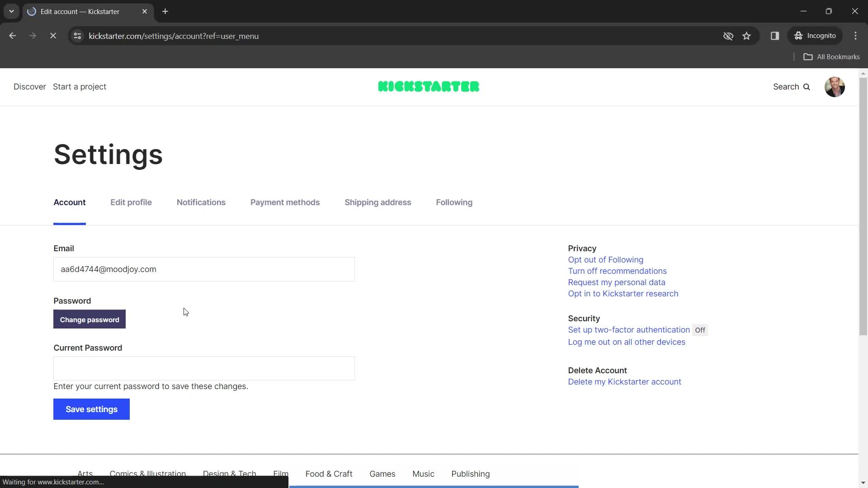
Task: Open Games category in footer
Action: pos(382,474)
